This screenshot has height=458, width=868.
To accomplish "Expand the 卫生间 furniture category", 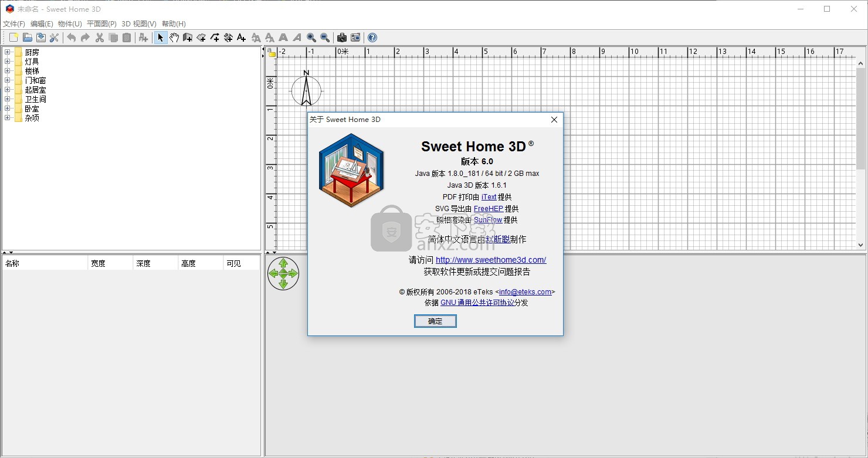I will tap(8, 99).
